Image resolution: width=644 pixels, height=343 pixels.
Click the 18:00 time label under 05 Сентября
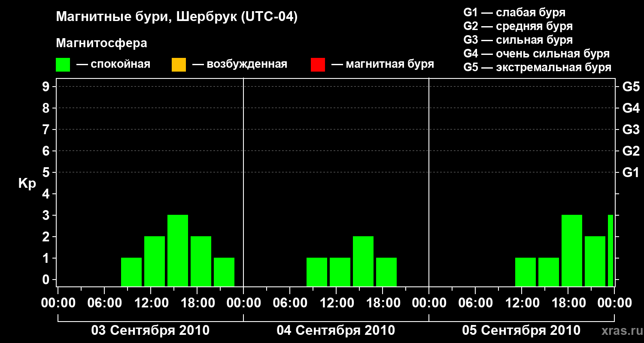coord(568,303)
